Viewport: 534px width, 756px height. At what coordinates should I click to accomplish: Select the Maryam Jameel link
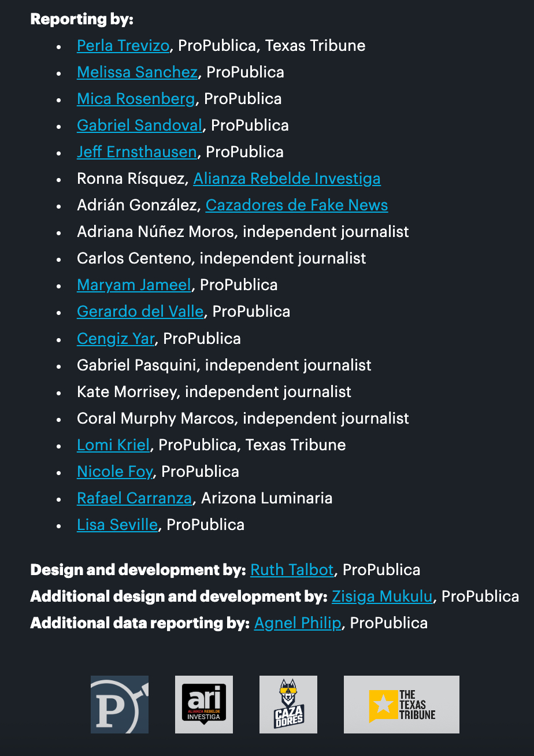click(x=134, y=285)
